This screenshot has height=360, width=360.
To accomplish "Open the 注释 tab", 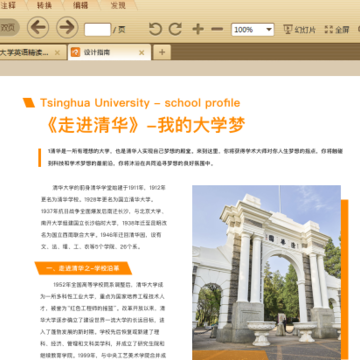I will (x=8, y=5).
